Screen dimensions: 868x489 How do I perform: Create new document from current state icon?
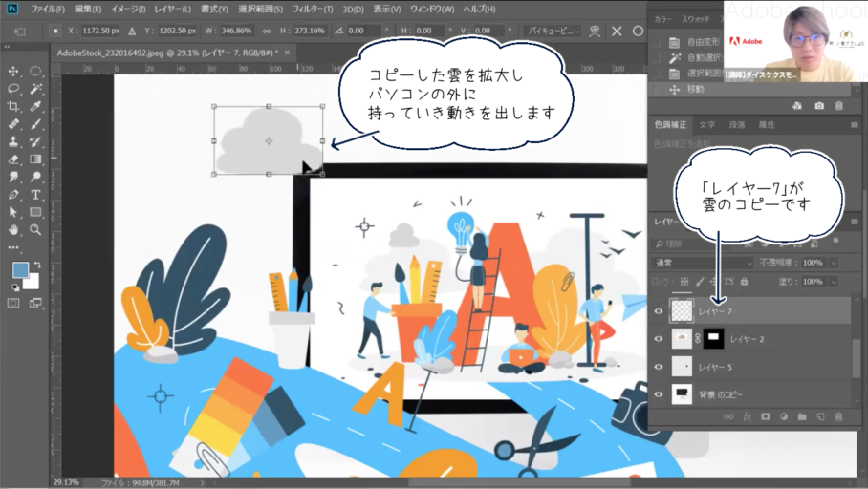[x=797, y=106]
